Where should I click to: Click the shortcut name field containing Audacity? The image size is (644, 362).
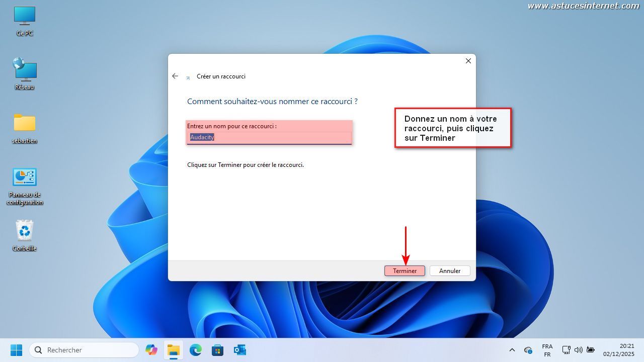[269, 137]
